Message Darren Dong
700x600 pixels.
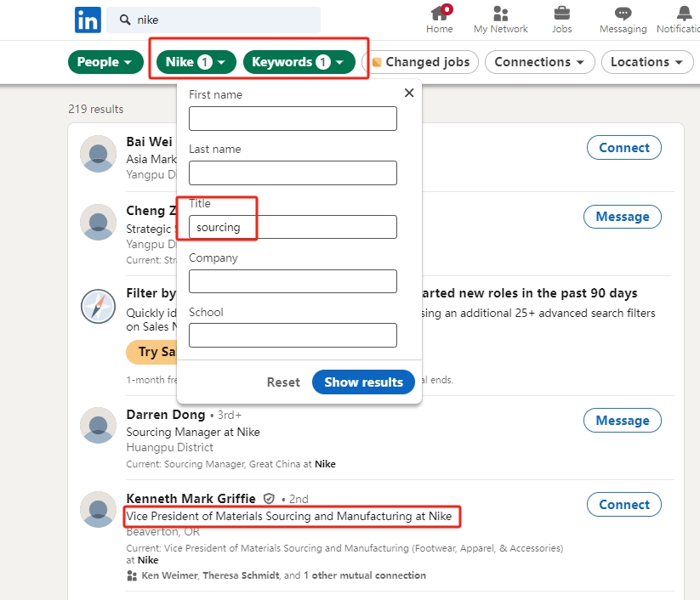(623, 420)
